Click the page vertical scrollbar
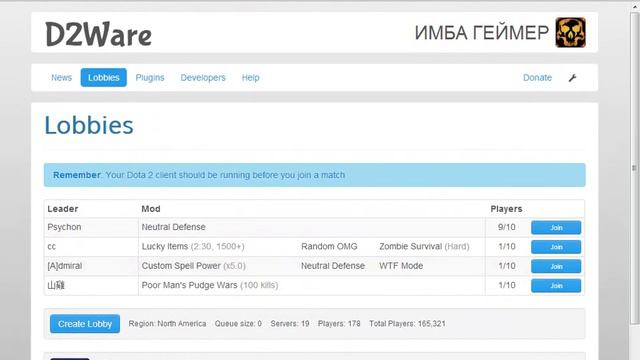 click(x=634, y=167)
